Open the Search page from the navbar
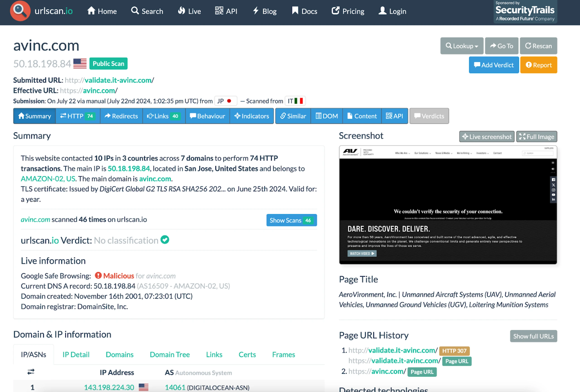The image size is (580, 392). 147,11
